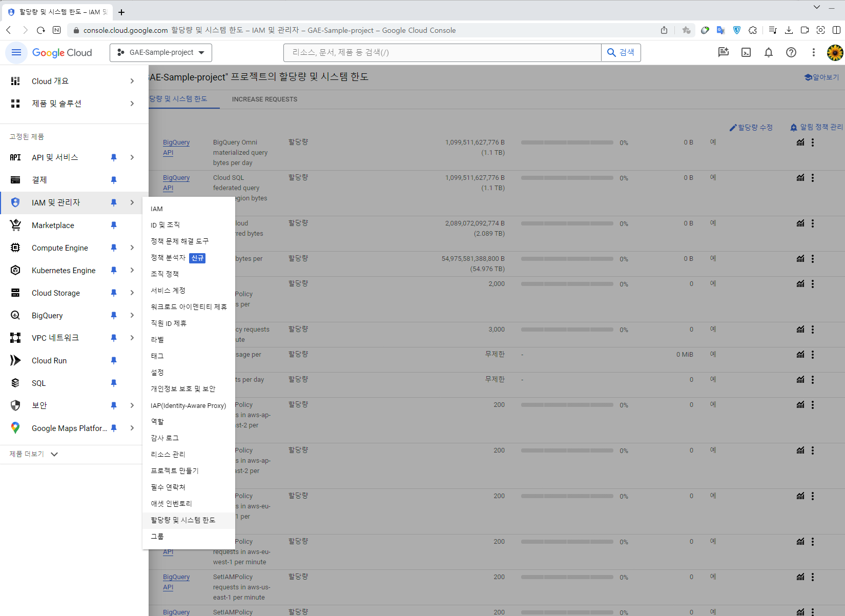The height and width of the screenshot is (616, 845).
Task: Unpin Cloud Storage from pinned products
Action: [x=114, y=293]
